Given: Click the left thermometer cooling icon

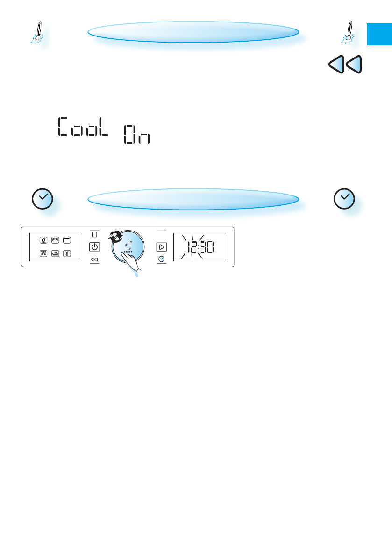Looking at the screenshot, I should tap(37, 33).
